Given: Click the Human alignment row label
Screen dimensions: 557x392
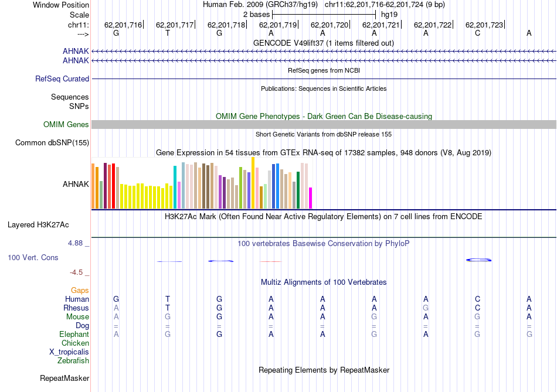Looking at the screenshot, I should click(77, 299).
